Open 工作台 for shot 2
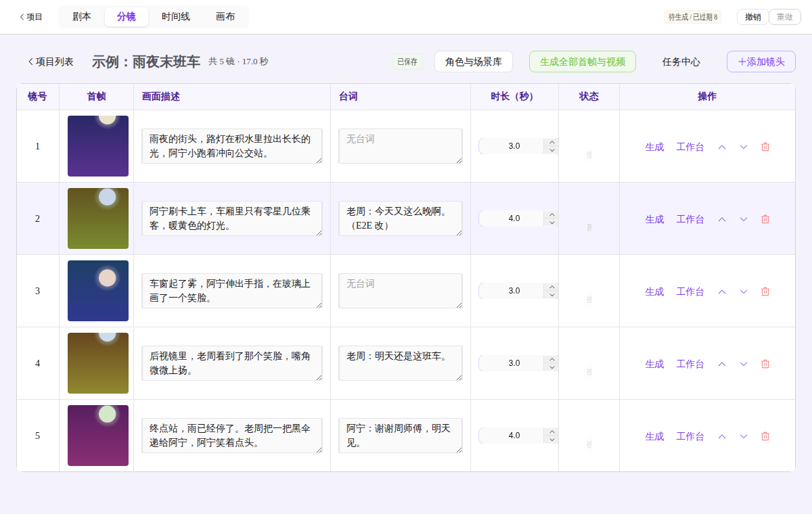 click(x=690, y=219)
